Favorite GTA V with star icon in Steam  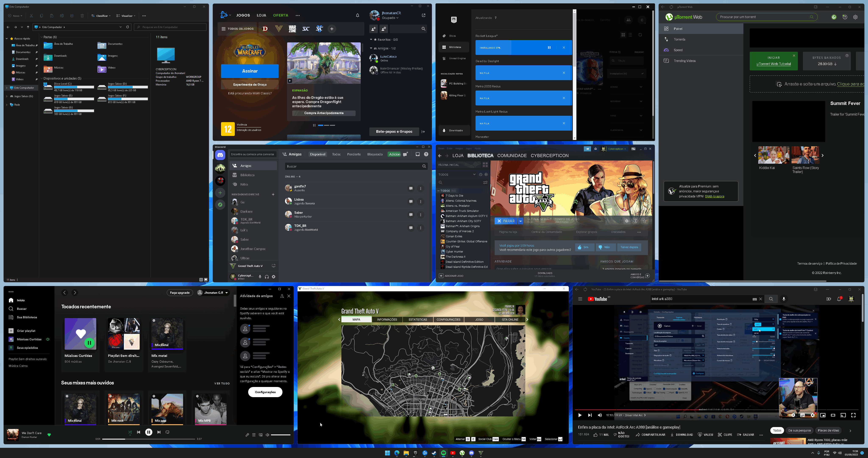tap(645, 221)
